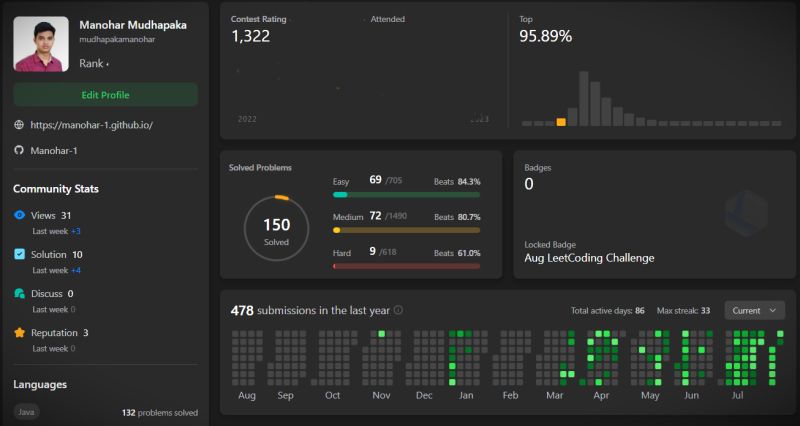Click the Discuss 0 stat
The image size is (800, 426).
52,293
